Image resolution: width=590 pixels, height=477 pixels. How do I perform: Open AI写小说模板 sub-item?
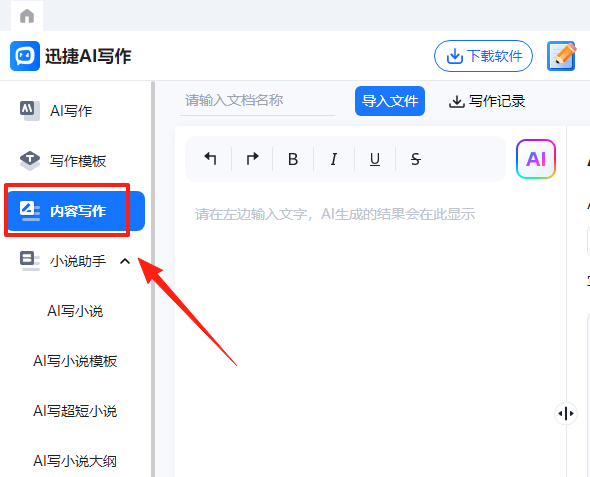point(75,361)
